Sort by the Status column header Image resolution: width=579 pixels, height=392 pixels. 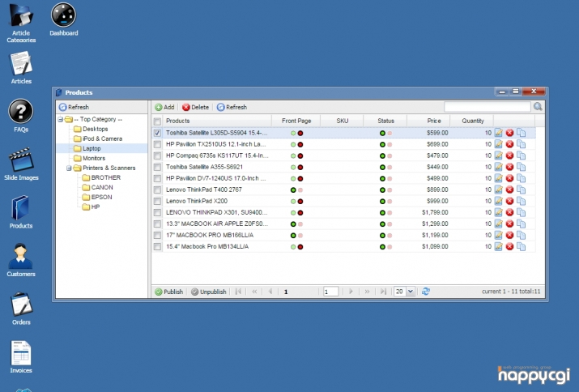coord(385,121)
